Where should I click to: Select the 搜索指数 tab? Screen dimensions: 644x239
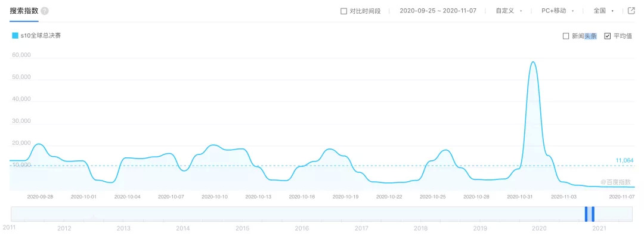pos(24,11)
